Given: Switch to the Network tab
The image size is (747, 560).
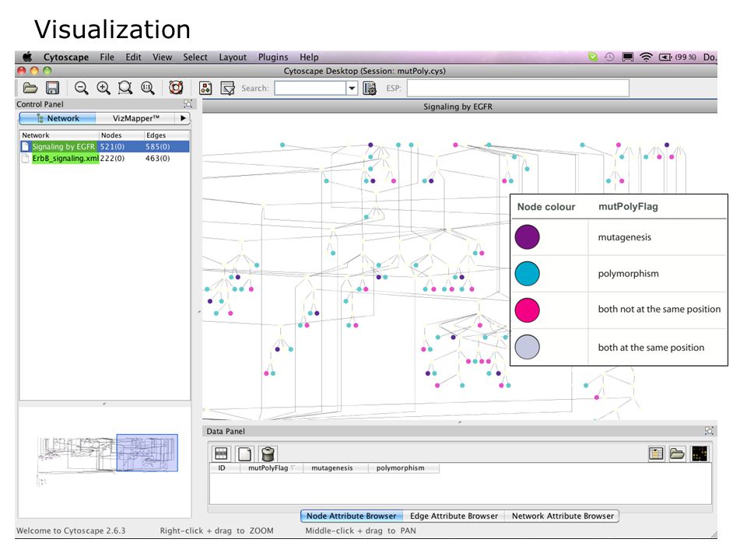Looking at the screenshot, I should 57,118.
